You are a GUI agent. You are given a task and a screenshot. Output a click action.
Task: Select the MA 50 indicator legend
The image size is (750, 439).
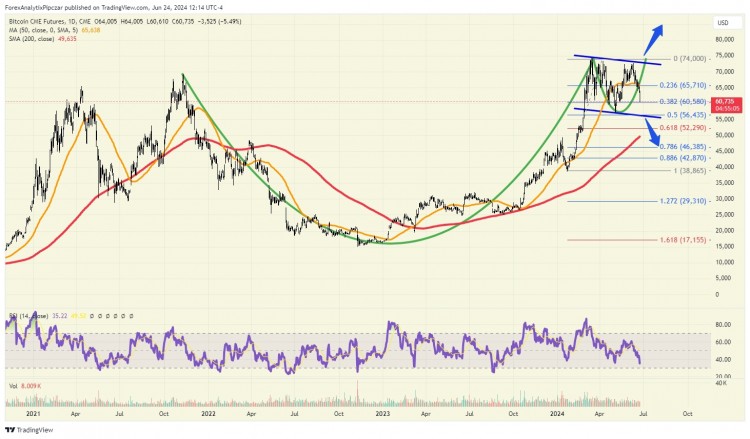click(55, 30)
